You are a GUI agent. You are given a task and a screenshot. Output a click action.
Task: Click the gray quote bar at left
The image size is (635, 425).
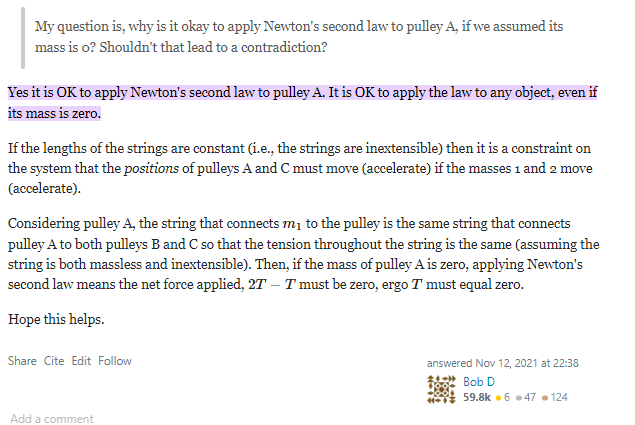coord(23,38)
